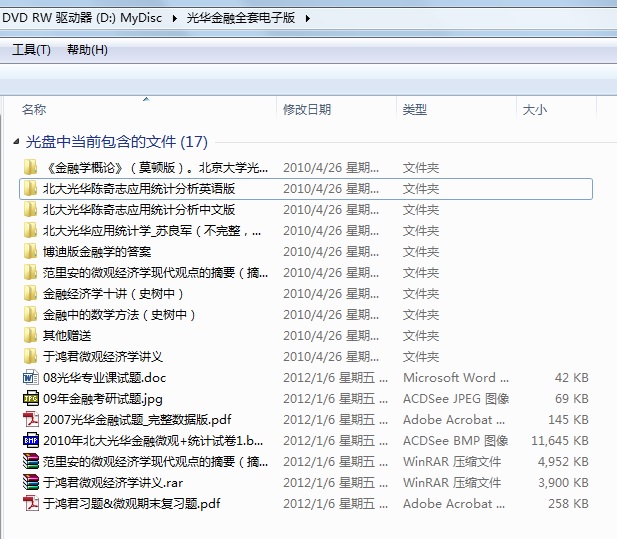Click the JPEG icon of 09年金融考研试题.jpg

[30, 399]
